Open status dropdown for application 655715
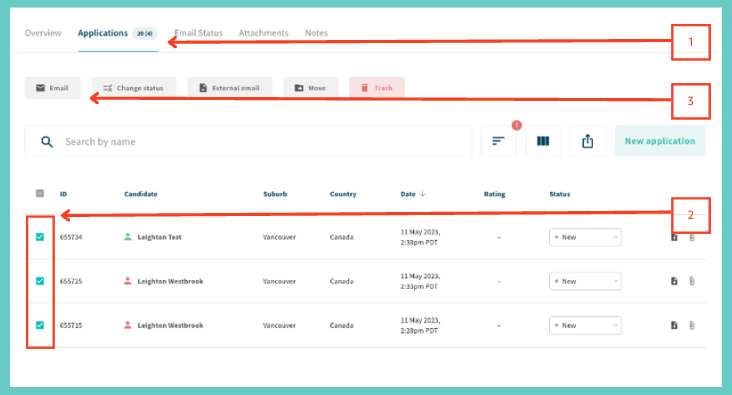 585,325
